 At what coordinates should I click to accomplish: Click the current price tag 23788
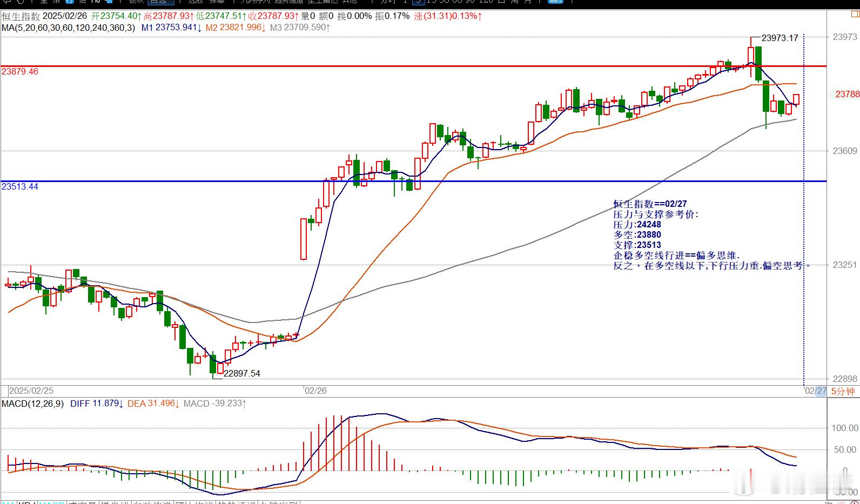(x=846, y=94)
